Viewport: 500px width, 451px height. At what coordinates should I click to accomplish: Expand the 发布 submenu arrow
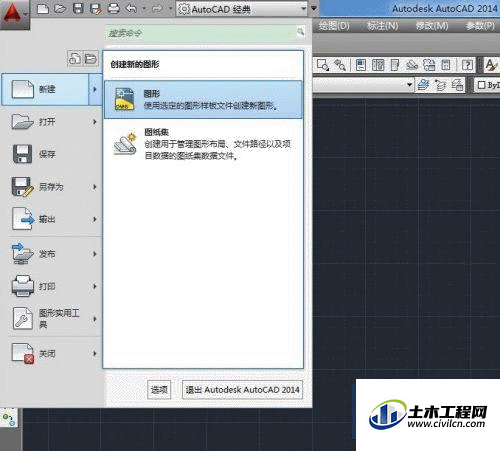[95, 254]
